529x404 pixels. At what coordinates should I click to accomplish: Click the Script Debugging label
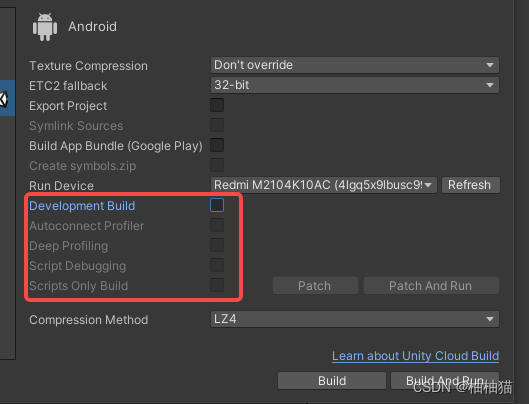point(78,266)
